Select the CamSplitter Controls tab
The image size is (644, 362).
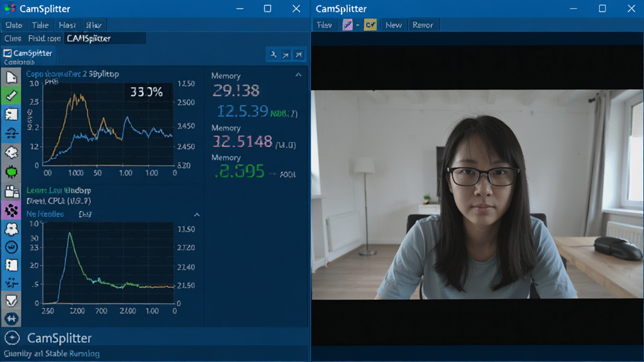pos(28,57)
